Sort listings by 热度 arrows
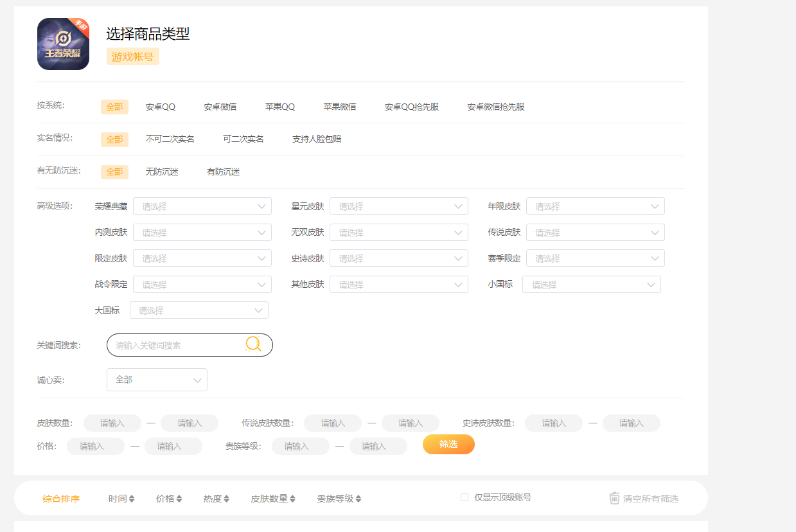The height and width of the screenshot is (532, 796). (x=227, y=499)
